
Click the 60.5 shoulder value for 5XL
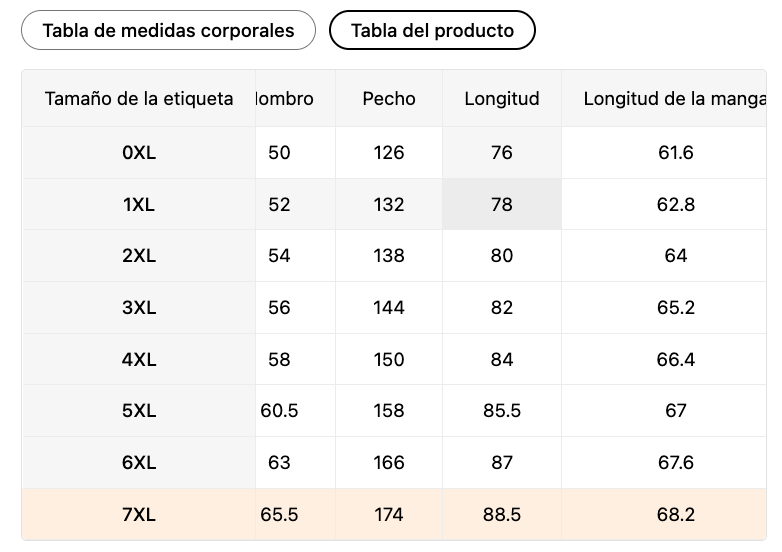pyautogui.click(x=279, y=411)
